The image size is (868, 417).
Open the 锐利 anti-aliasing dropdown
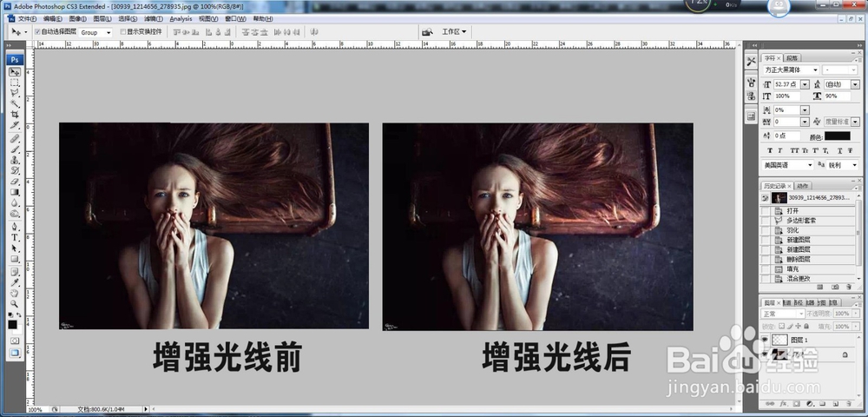[x=842, y=165]
